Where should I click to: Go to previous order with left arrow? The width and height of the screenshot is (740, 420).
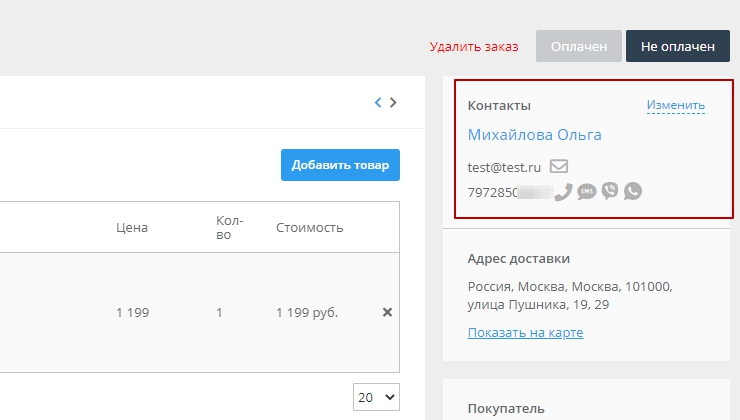378,102
